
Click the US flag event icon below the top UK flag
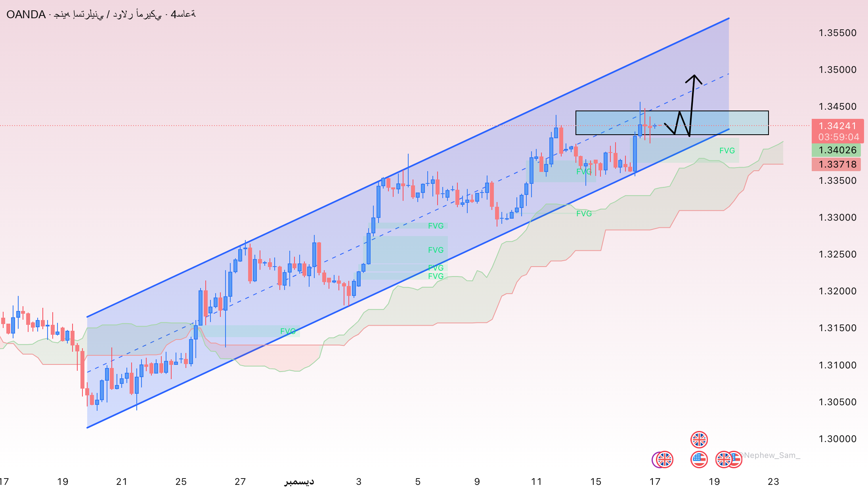(699, 460)
